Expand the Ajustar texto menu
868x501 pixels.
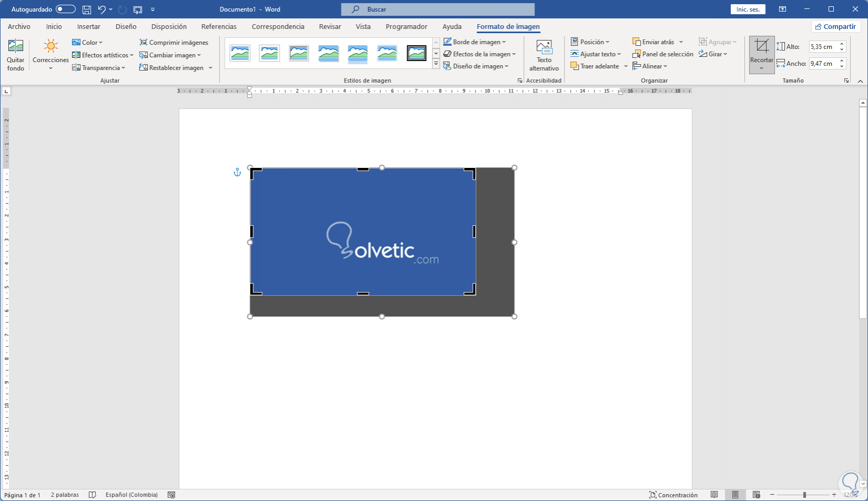tap(596, 54)
